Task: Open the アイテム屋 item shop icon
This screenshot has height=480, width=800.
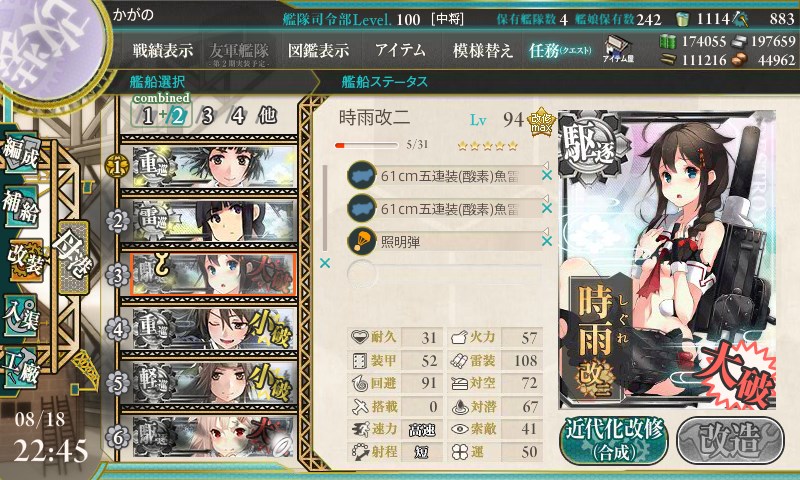Action: click(x=618, y=49)
